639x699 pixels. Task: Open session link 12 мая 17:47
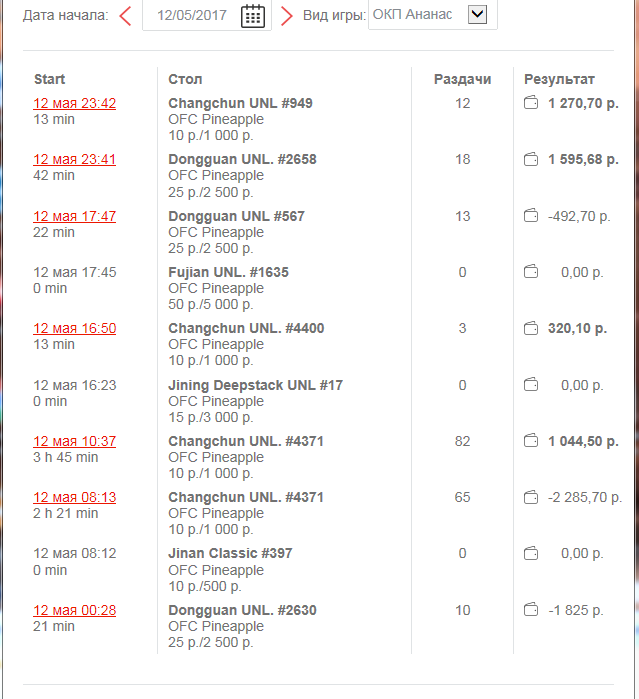click(74, 216)
